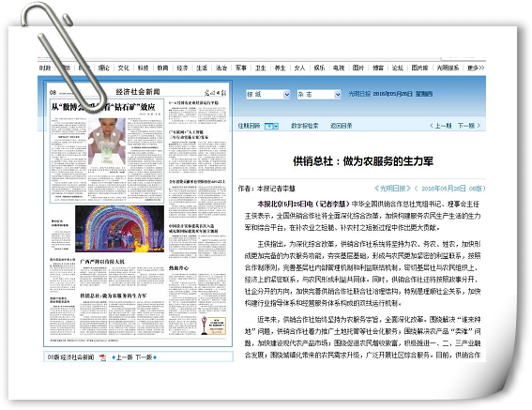Click the 《光明日报》 source link
The image size is (532, 410).
[392, 189]
